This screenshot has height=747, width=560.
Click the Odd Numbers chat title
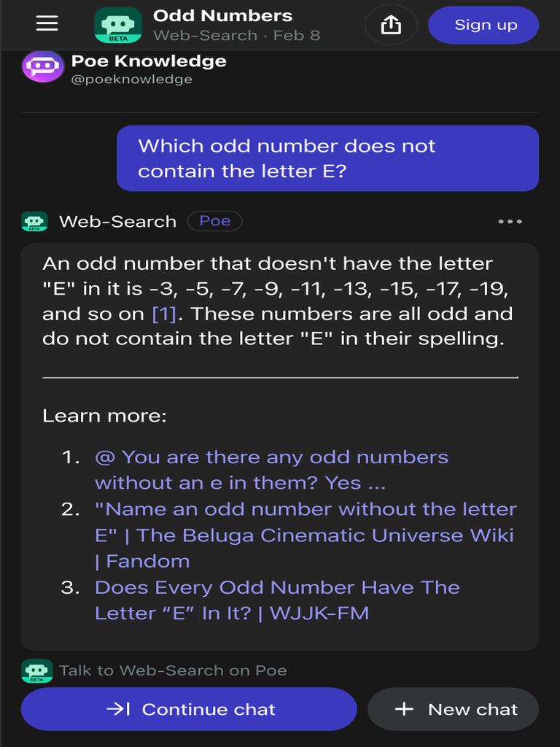222,15
